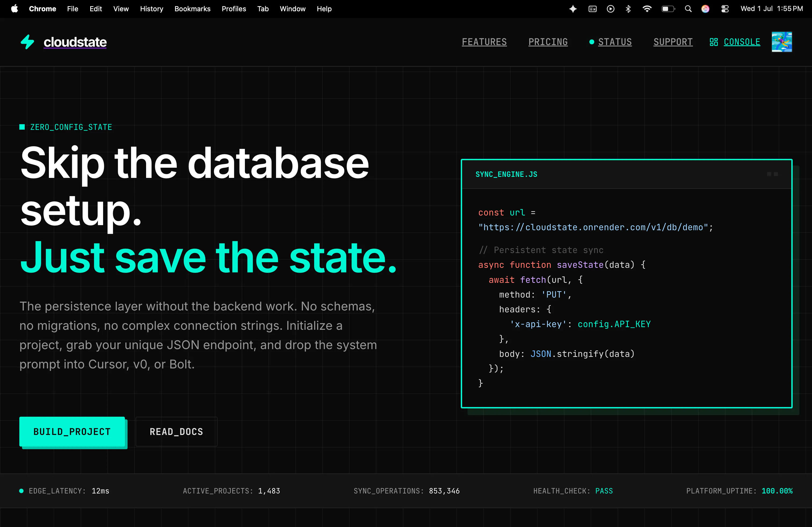Open the View menu
Screen dimensions: 812x527
[121, 9]
